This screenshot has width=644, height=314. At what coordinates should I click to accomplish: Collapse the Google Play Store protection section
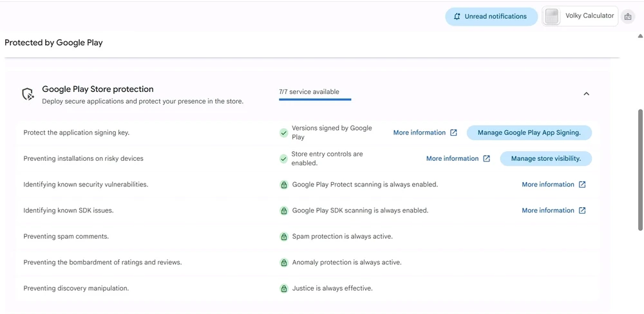tap(587, 93)
